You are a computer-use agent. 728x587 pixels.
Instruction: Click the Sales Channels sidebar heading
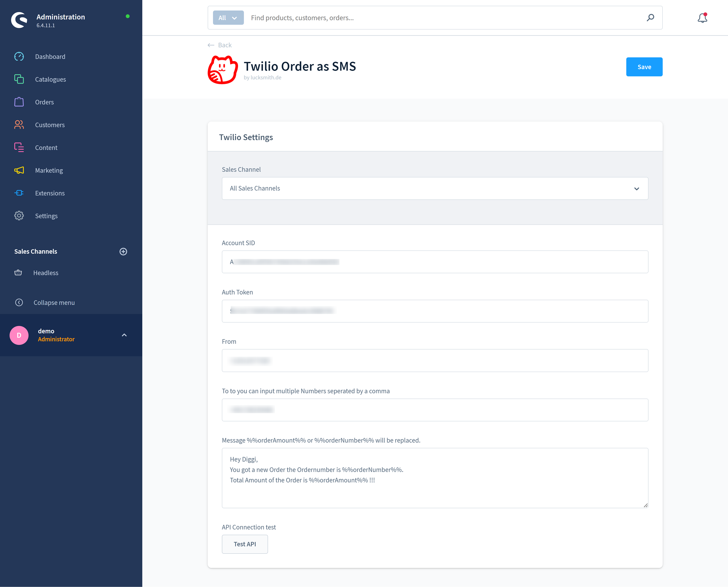[x=35, y=251]
